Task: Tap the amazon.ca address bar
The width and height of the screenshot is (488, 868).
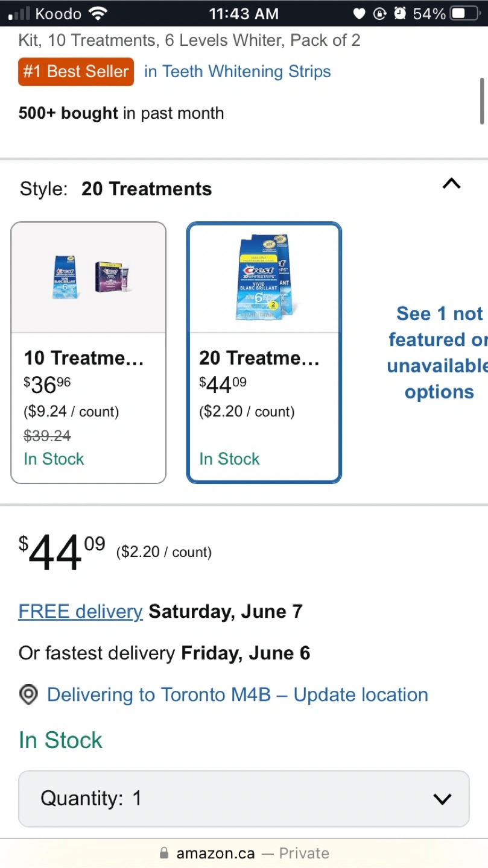Action: click(x=244, y=854)
